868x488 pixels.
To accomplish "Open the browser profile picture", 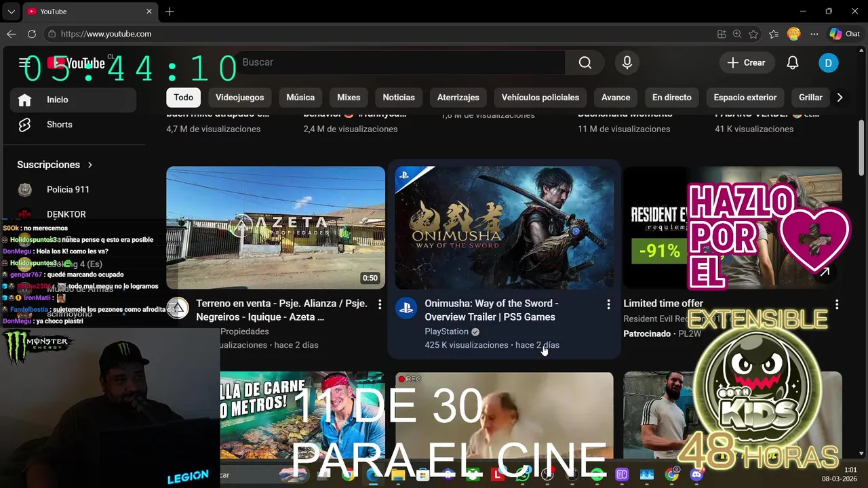I will coord(793,34).
